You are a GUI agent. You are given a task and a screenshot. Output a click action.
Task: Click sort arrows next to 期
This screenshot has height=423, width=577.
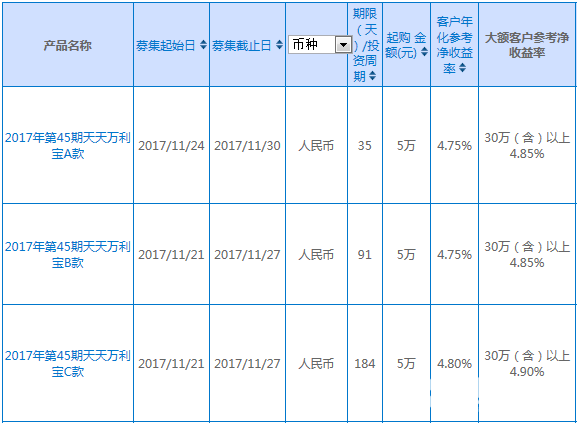tap(372, 76)
